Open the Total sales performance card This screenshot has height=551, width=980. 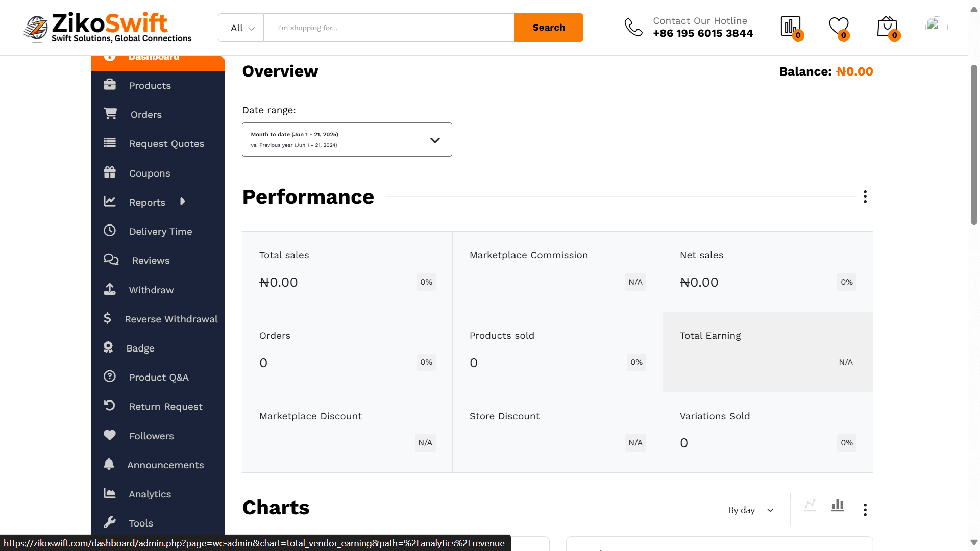[x=347, y=271]
